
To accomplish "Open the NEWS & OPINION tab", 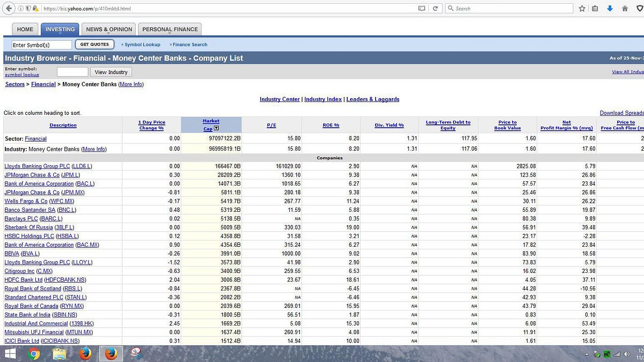I will pos(109,29).
